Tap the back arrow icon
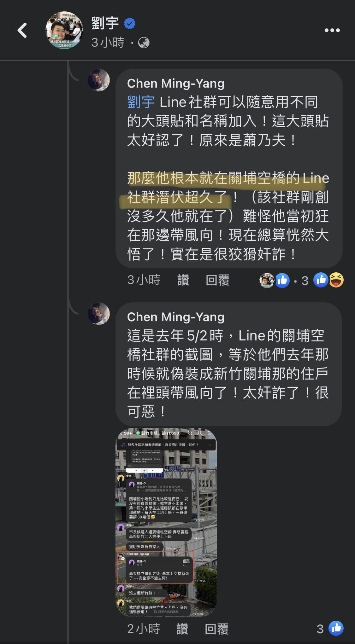This screenshot has width=355, height=644. (x=22, y=30)
